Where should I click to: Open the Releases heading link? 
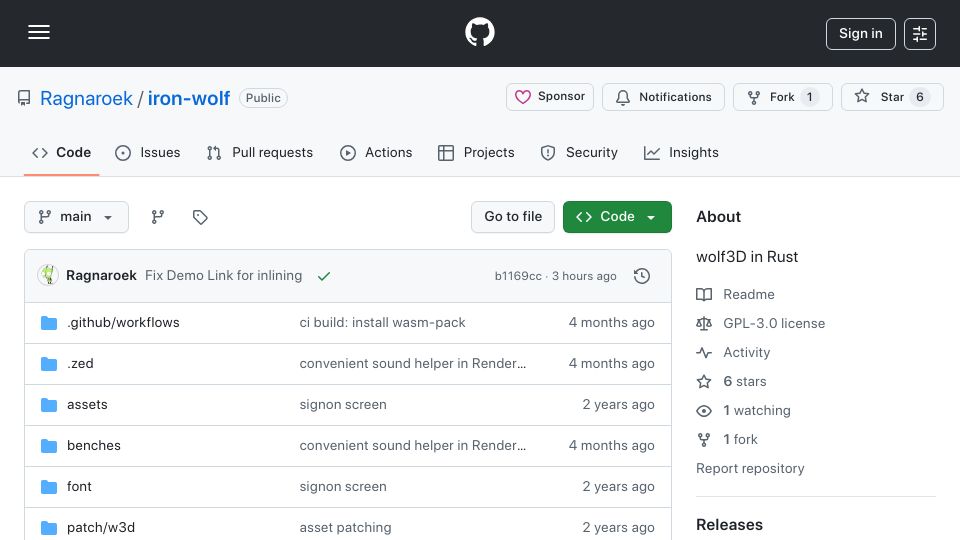(729, 525)
